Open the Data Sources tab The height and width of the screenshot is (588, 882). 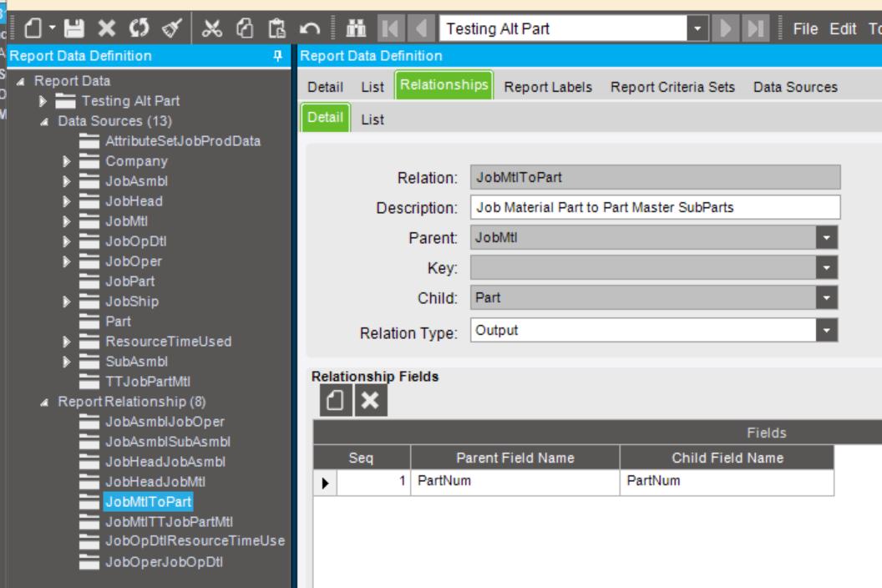pos(795,87)
